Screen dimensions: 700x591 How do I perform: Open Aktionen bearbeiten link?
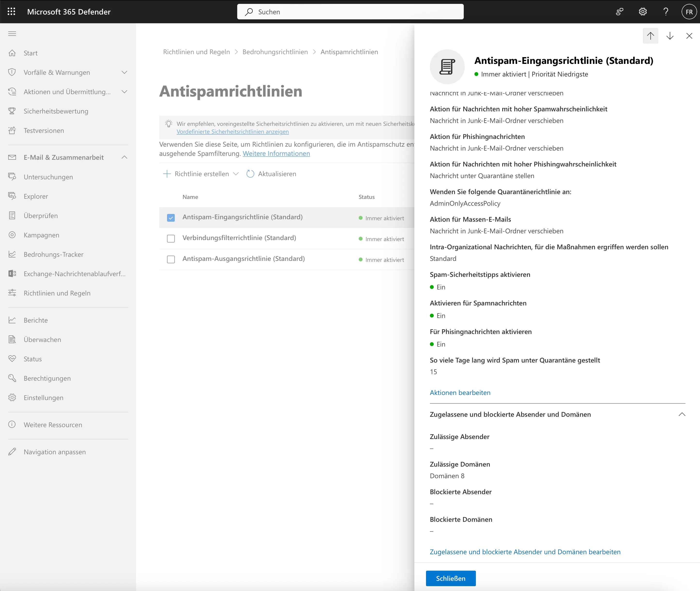(x=460, y=393)
